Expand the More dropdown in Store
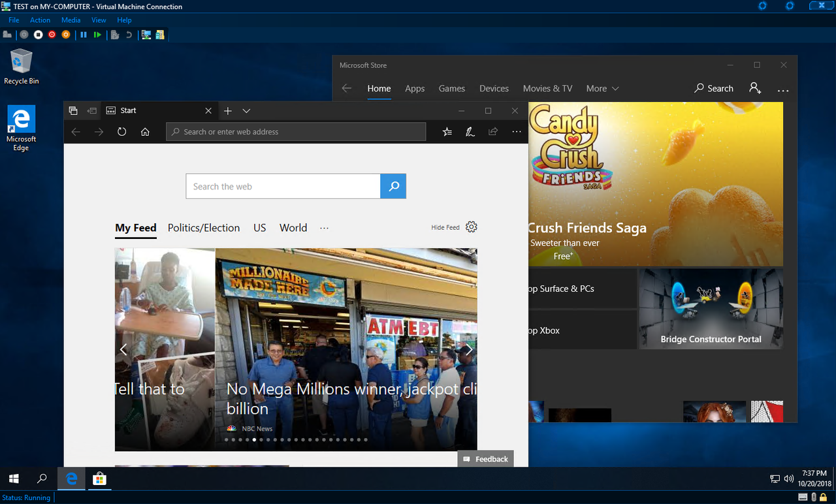 (x=602, y=89)
